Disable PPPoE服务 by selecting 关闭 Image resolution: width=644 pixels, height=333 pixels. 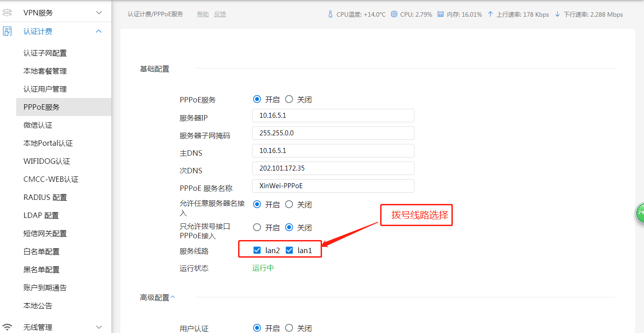coord(289,99)
